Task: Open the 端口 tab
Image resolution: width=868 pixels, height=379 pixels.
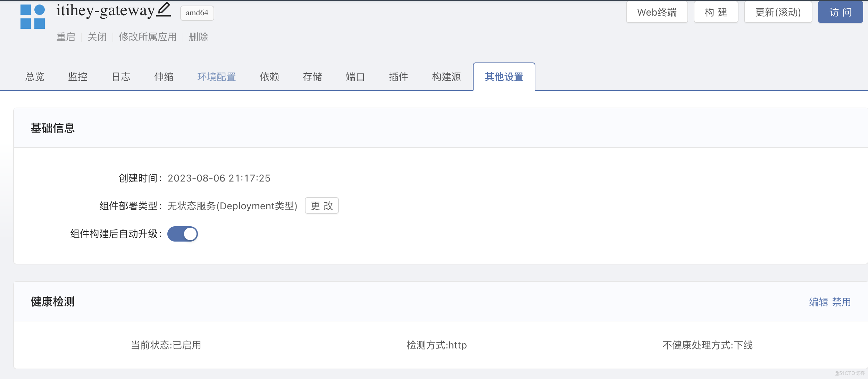Action: (x=356, y=77)
